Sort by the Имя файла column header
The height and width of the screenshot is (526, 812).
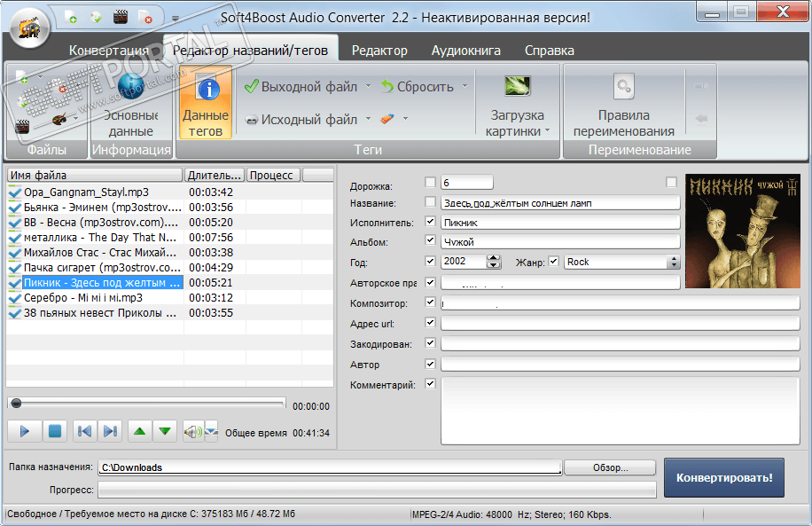95,175
